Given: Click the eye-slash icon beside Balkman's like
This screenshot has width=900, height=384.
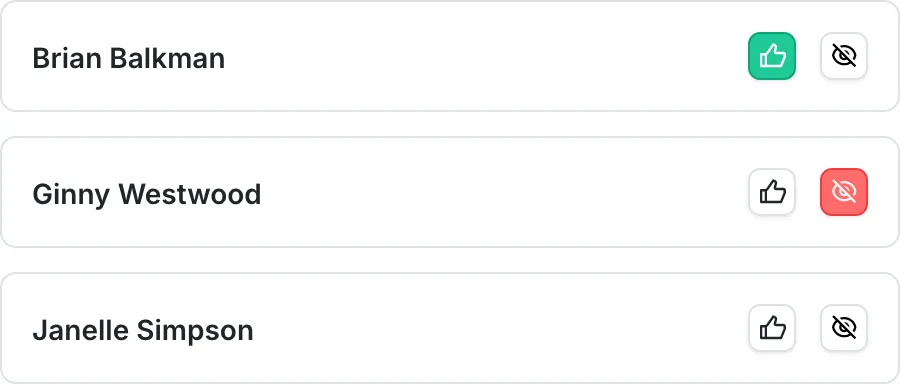Looking at the screenshot, I should [x=844, y=56].
